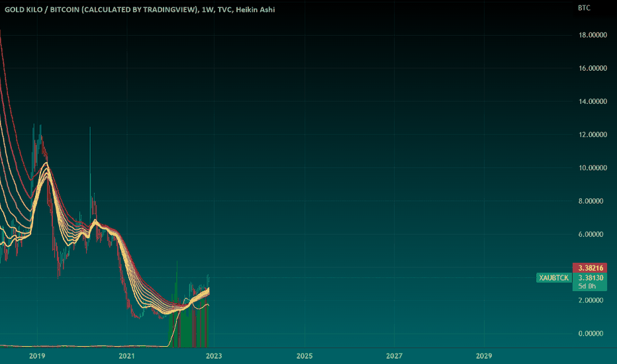Click the 2019 label on the time axis
The width and height of the screenshot is (617, 364).
(x=37, y=356)
